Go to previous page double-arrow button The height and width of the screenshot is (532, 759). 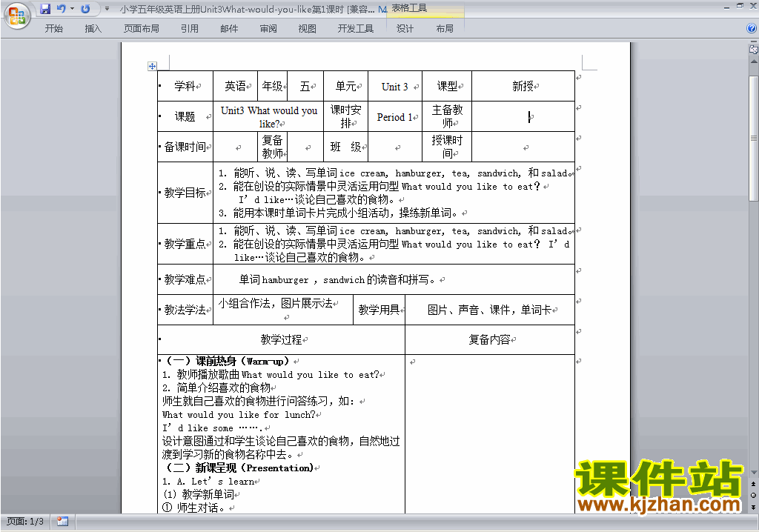coord(754,484)
